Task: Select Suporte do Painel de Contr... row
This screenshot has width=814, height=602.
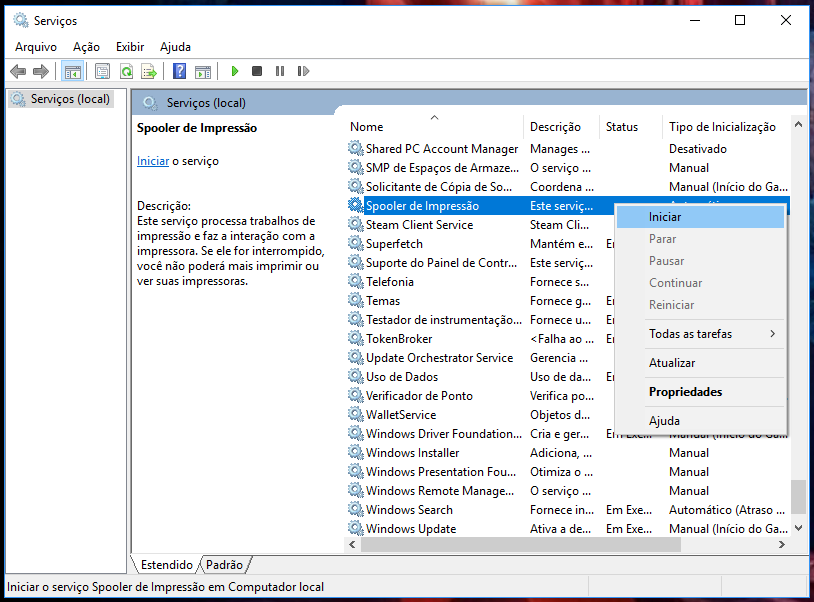Action: 481,263
